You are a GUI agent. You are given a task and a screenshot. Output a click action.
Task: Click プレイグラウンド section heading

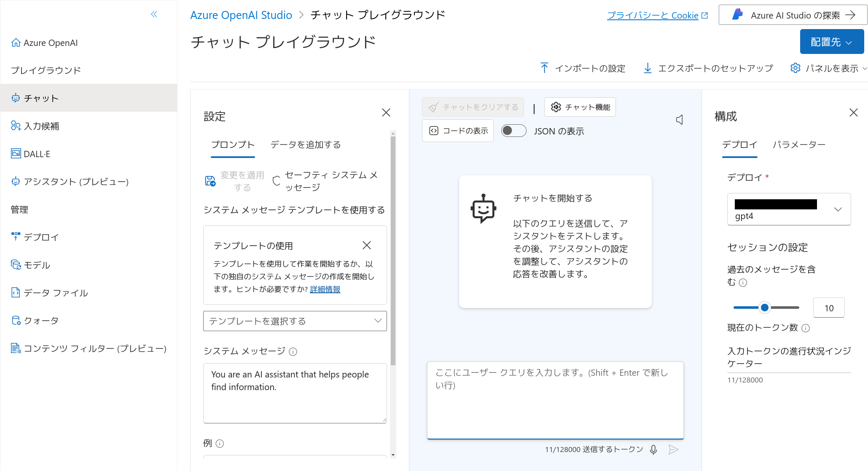(x=46, y=70)
